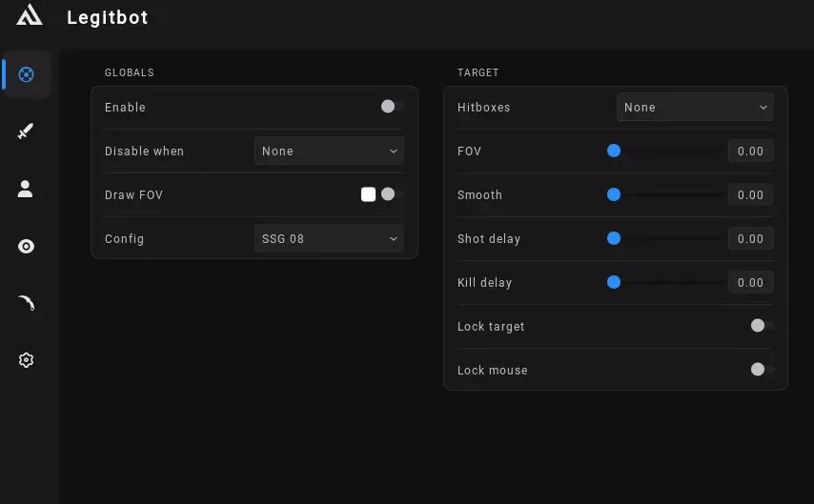Screen dimensions: 814x504
Task: Click the FOV slider handle
Action: [614, 151]
